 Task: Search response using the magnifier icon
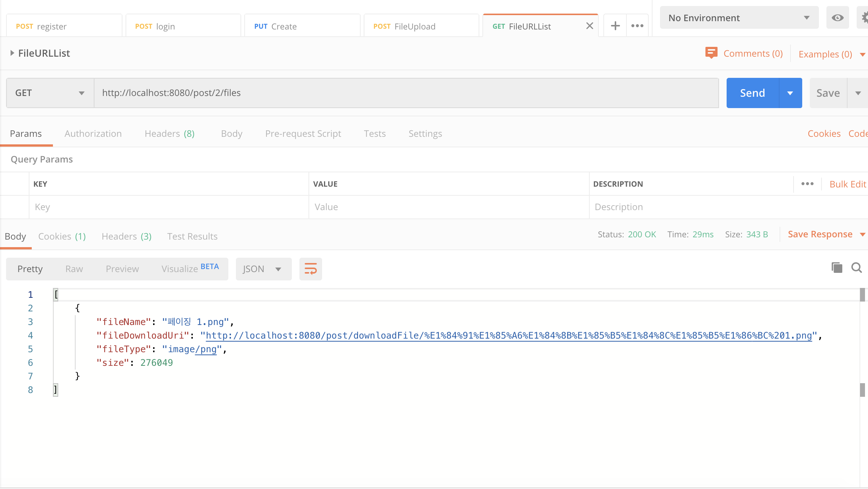(x=856, y=268)
